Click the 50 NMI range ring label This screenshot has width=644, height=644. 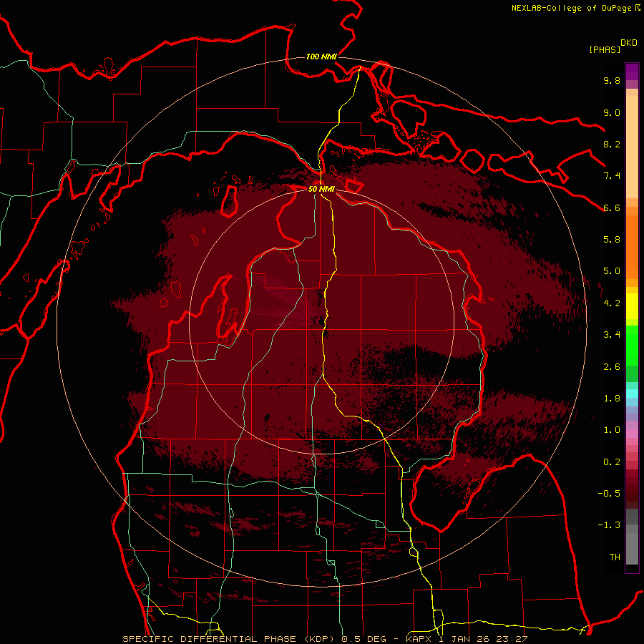(x=321, y=189)
